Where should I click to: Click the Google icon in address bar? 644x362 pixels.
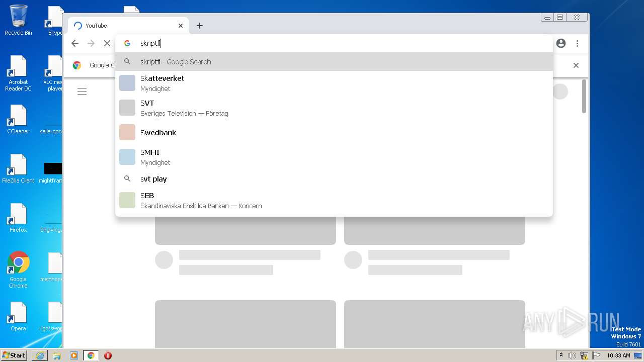(127, 43)
